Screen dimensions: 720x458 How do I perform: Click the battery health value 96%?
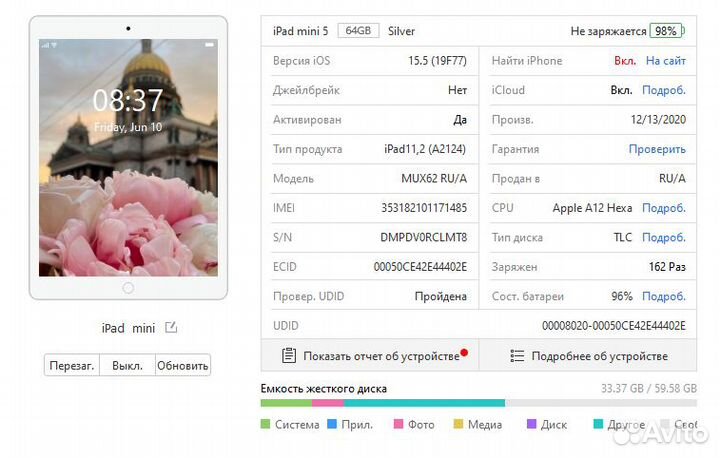pos(622,296)
